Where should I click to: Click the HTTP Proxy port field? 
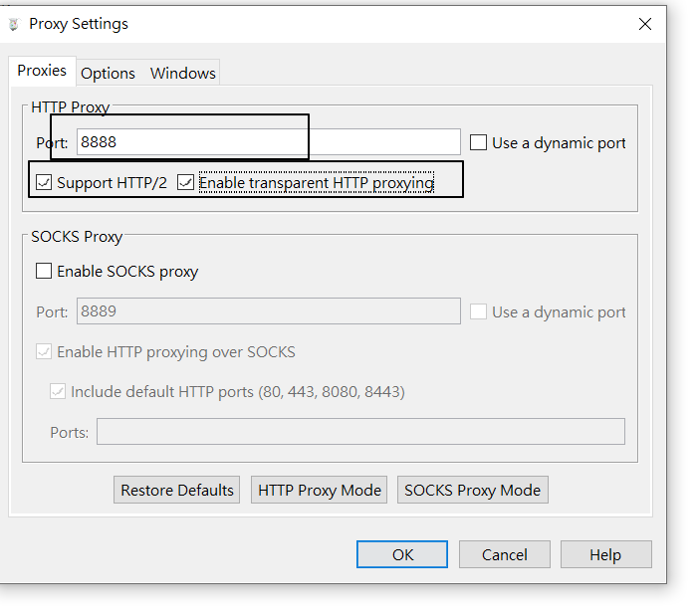click(269, 142)
